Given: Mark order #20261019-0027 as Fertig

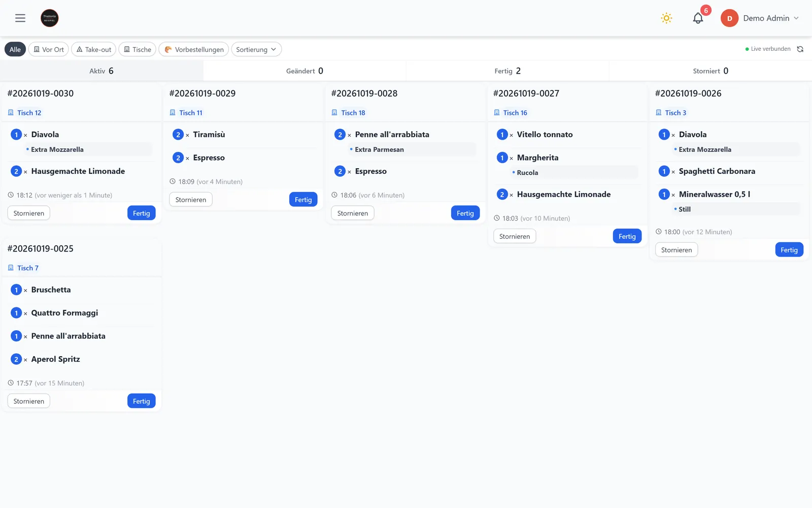Looking at the screenshot, I should pos(627,236).
